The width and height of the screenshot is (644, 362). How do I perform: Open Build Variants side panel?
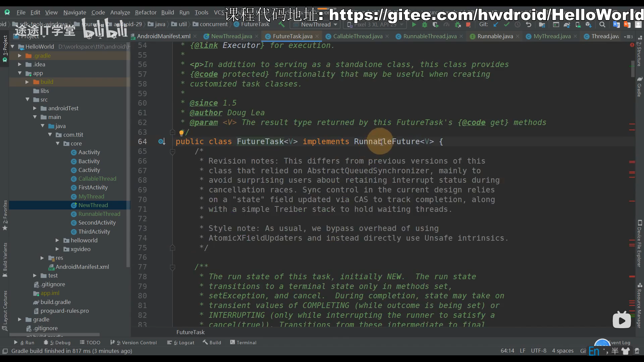[x=5, y=260]
